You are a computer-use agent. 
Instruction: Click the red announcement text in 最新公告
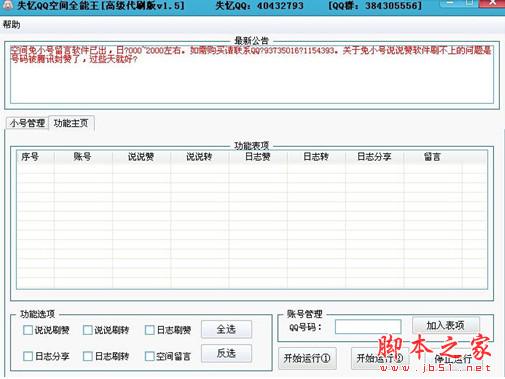(x=251, y=55)
